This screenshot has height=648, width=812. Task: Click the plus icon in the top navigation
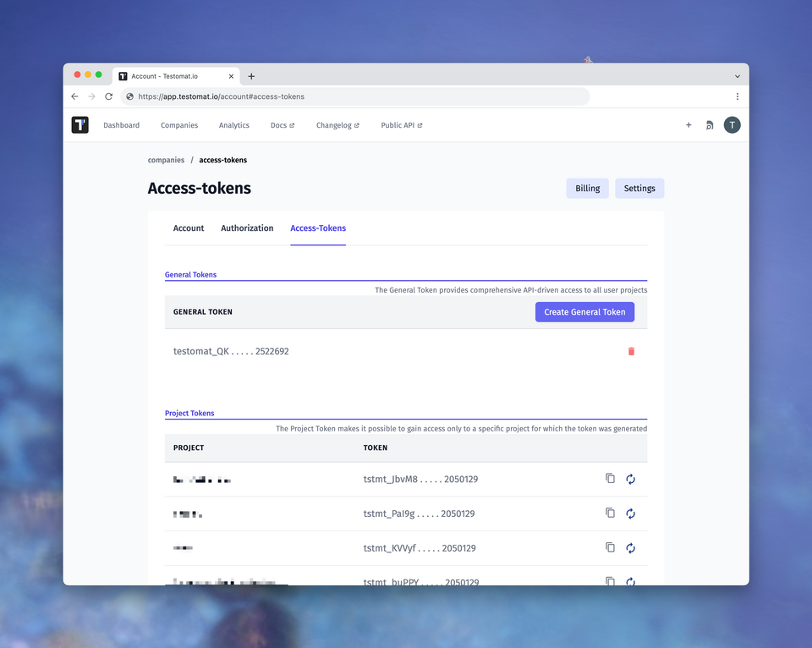689,125
